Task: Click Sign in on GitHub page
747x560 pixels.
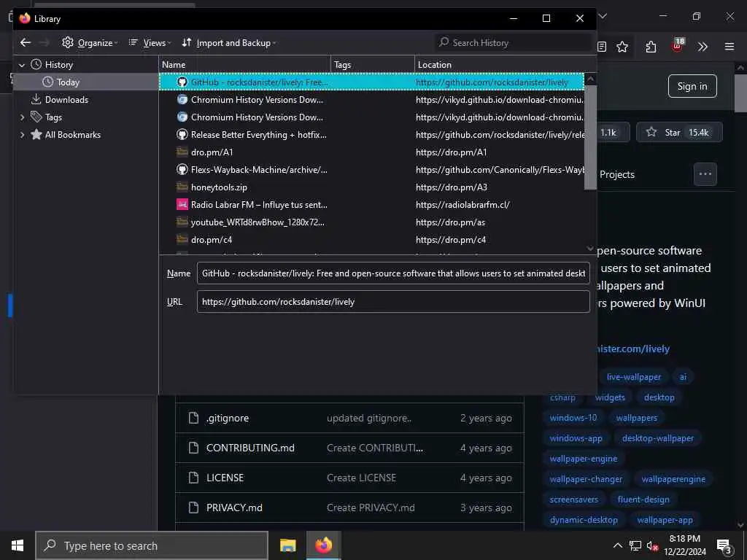Action: [692, 86]
